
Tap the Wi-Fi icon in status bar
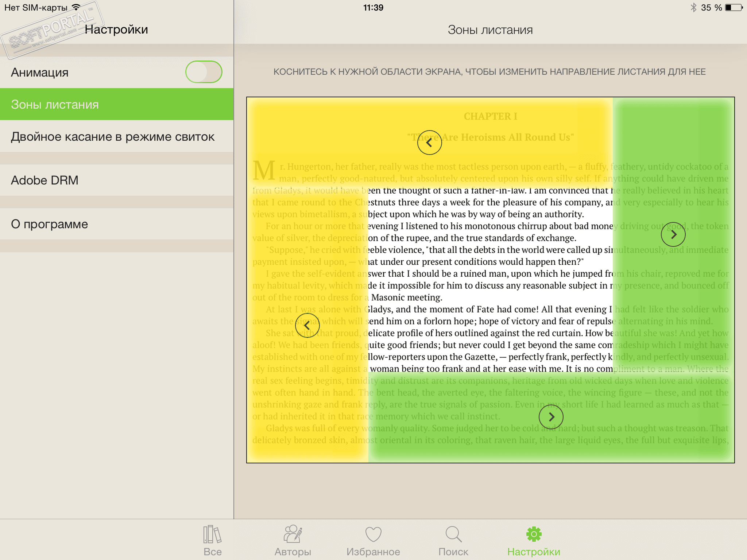click(x=76, y=7)
